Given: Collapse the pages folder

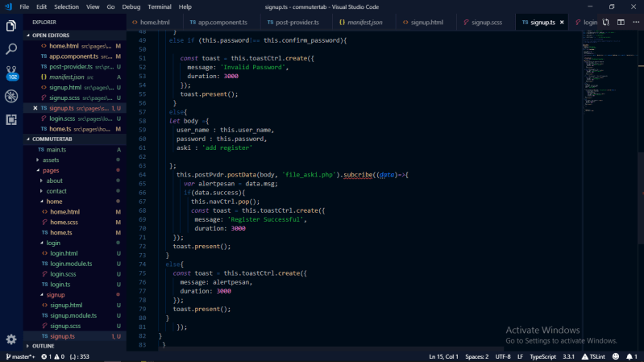Looking at the screenshot, I should click(x=75, y=170).
